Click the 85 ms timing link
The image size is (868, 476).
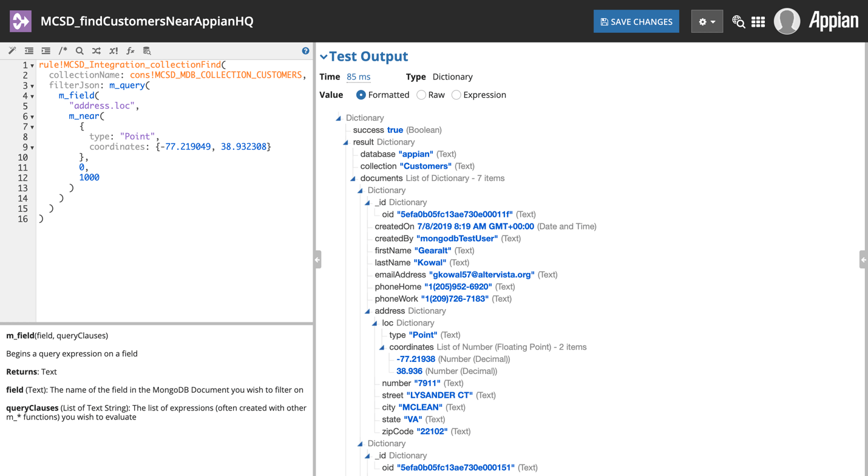[358, 77]
